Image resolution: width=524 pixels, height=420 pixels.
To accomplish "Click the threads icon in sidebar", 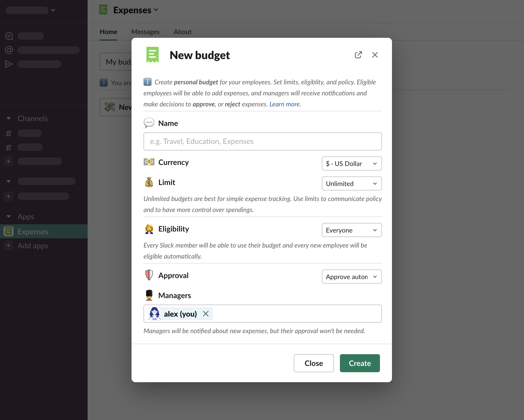I will pos(9,36).
